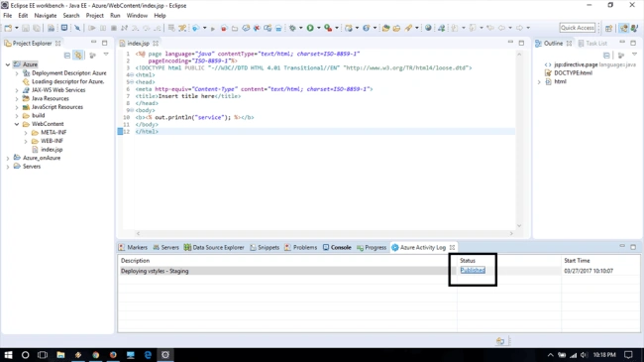Collapse the Azure project node
This screenshot has height=362, width=644.
8,64
